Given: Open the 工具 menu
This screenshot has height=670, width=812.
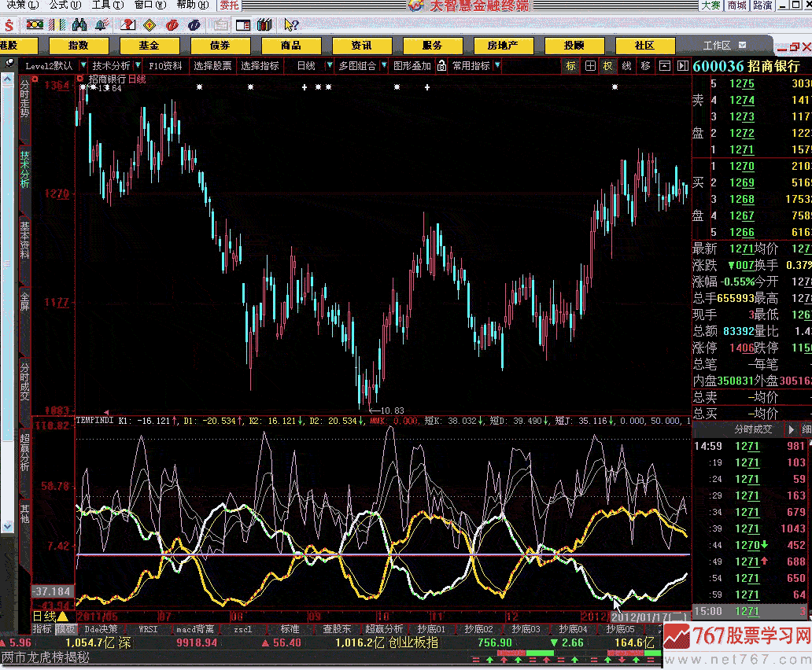Looking at the screenshot, I should (108, 6).
